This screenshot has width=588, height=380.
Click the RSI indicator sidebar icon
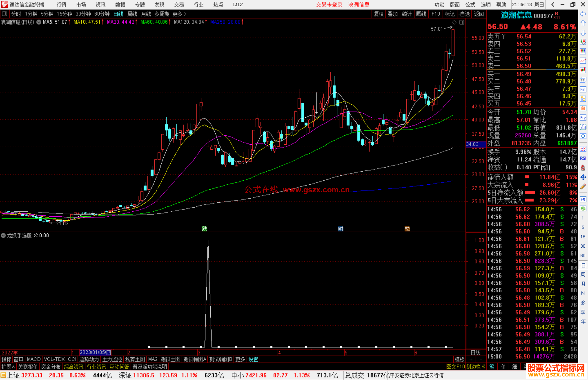[583, 158]
